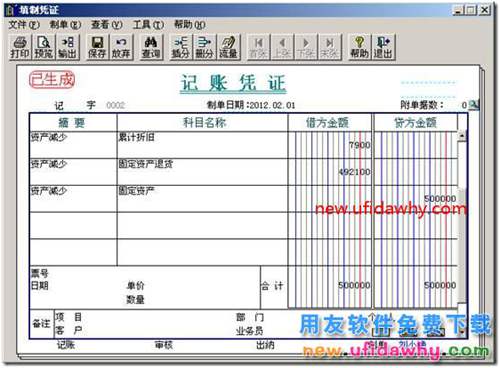Open the 工具(T) menu
The image size is (500, 368).
coord(148,25)
